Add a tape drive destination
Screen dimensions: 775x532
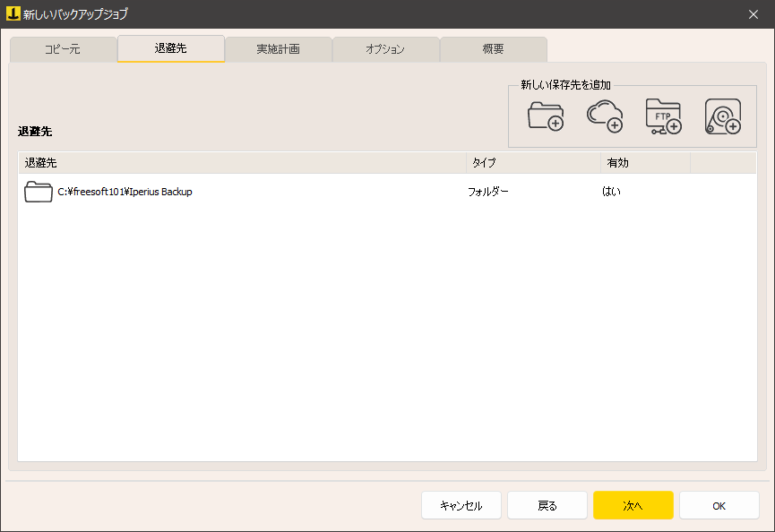pyautogui.click(x=723, y=116)
